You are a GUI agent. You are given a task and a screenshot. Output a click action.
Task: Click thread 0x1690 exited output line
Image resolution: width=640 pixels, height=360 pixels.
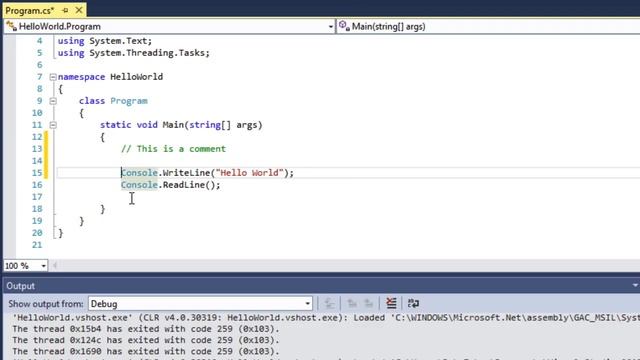[x=146, y=351]
